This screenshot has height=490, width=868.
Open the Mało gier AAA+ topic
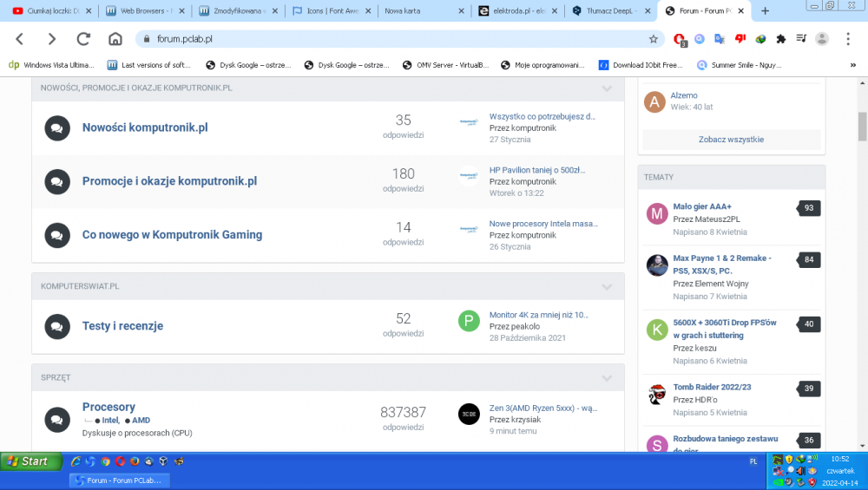702,206
